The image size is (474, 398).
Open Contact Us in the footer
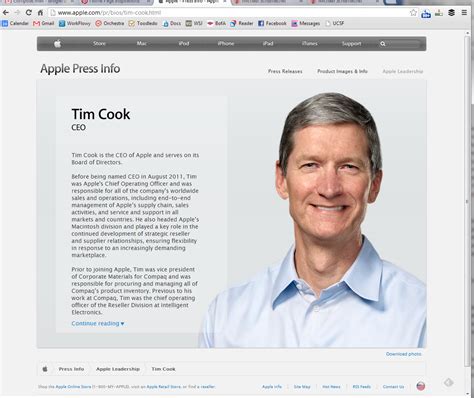393,387
